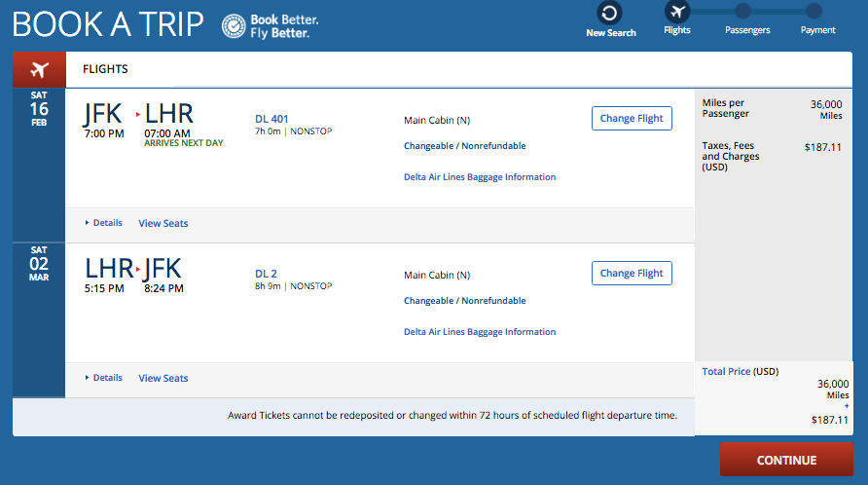Open Changeable / Nonrefundable for return flight
This screenshot has width=868, height=485.
pos(464,301)
